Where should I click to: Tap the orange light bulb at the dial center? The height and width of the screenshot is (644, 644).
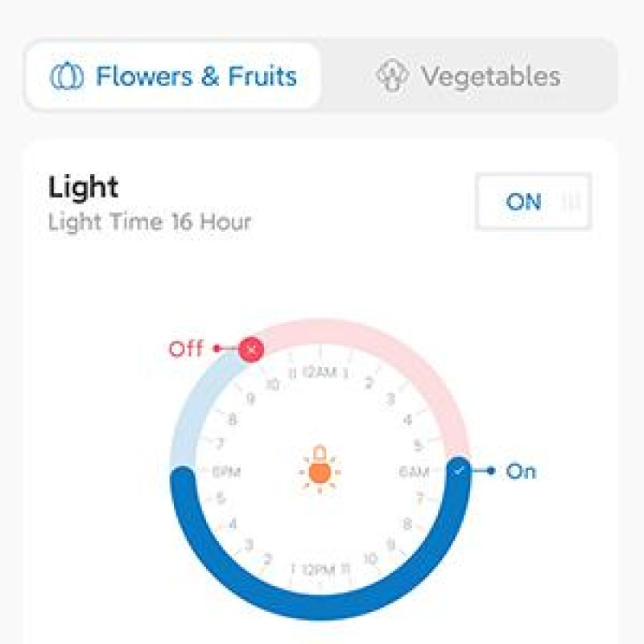320,469
